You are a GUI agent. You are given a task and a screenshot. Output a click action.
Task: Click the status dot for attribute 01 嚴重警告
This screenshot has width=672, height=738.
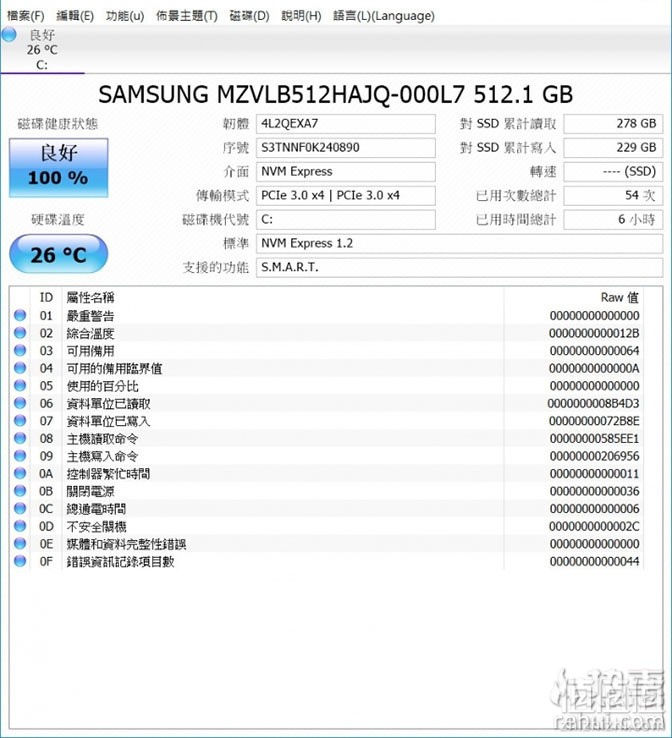[20, 315]
